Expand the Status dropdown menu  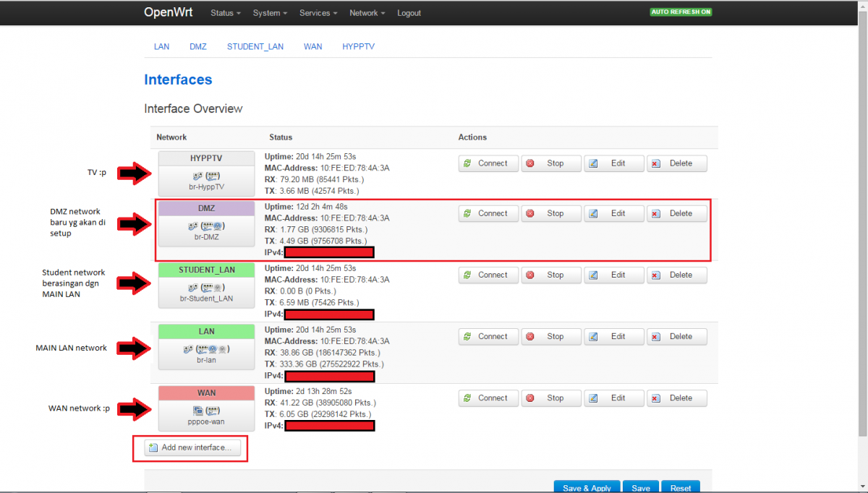click(x=225, y=13)
